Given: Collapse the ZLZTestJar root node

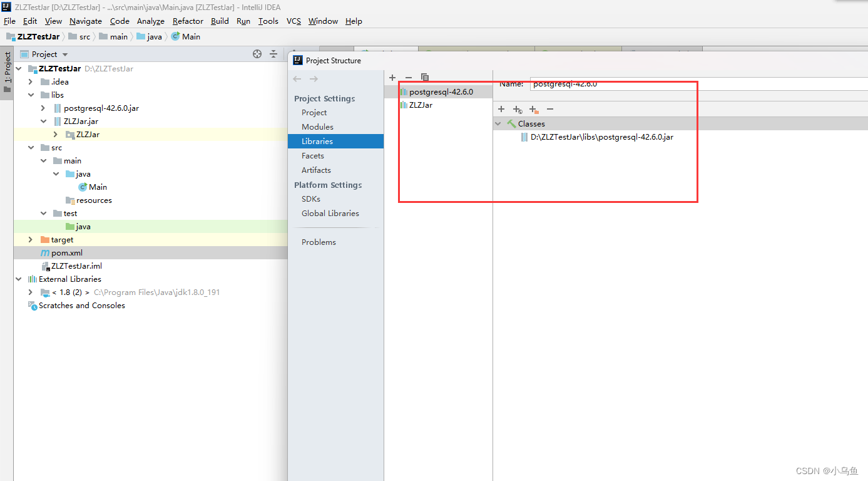Looking at the screenshot, I should click(18, 69).
